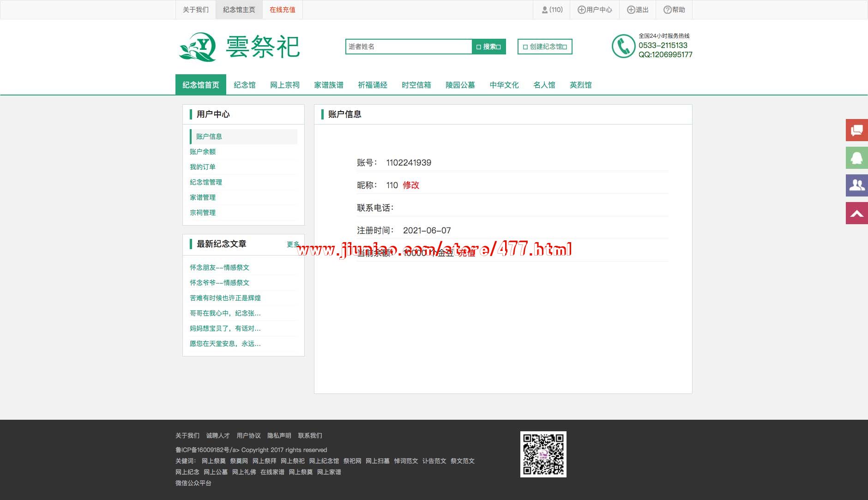Click the red chat message floating icon
Screen dimensions: 868x500
(856, 130)
